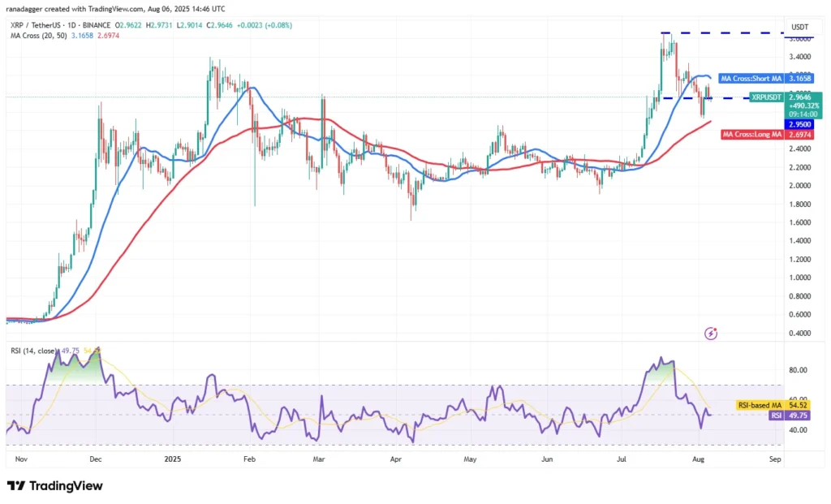
Task: Click the purple lightning spark icon on the chart
Action: 710,334
